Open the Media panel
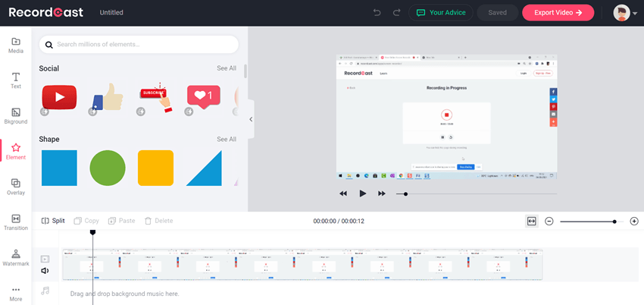This screenshot has width=644, height=305. point(16,46)
